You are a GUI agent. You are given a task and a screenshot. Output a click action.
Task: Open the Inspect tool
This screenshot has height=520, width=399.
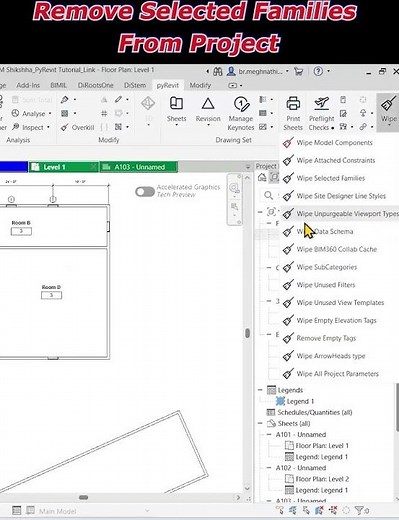pos(28,127)
